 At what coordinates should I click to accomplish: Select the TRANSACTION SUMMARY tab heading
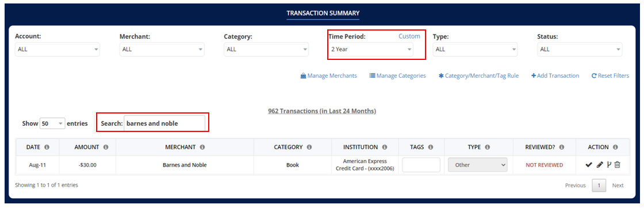click(x=323, y=13)
